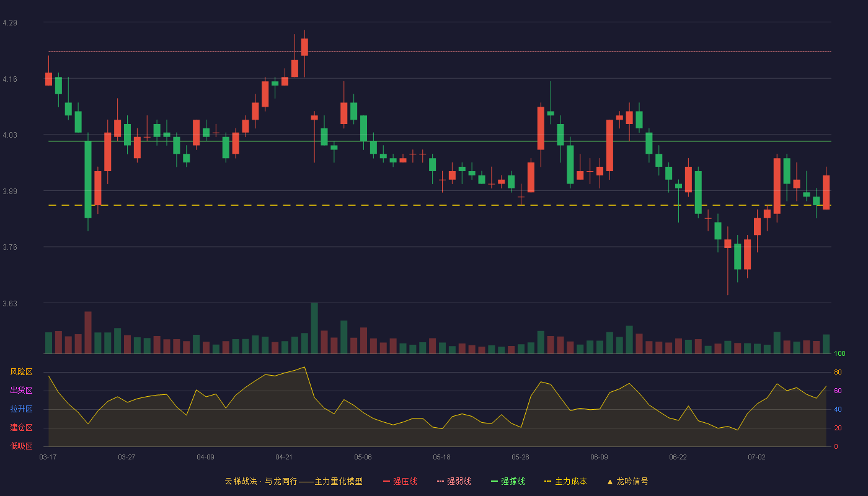Click the 04-09 date label
868x496 pixels.
(x=205, y=457)
